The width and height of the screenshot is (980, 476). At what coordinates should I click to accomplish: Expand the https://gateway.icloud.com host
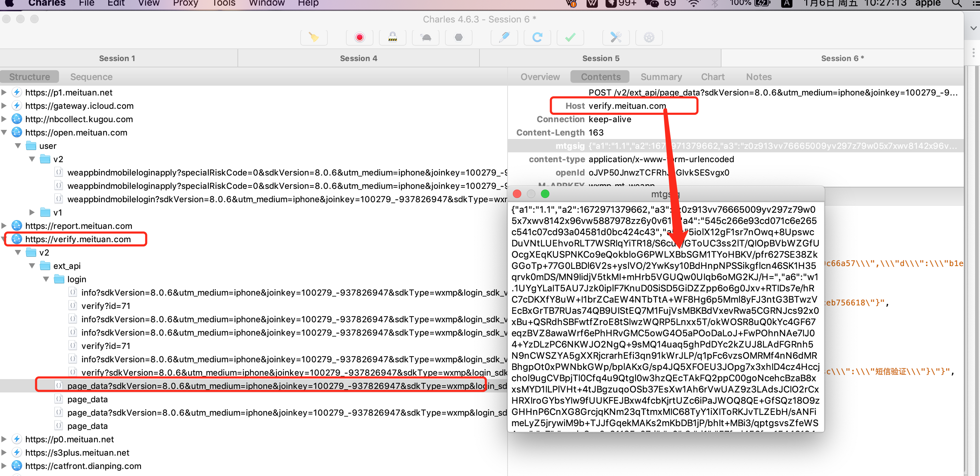coord(4,106)
